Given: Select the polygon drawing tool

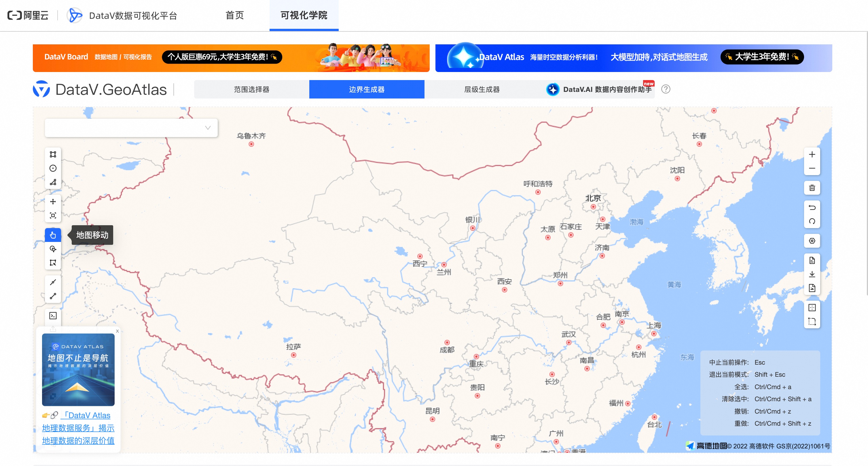Looking at the screenshot, I should [x=53, y=182].
